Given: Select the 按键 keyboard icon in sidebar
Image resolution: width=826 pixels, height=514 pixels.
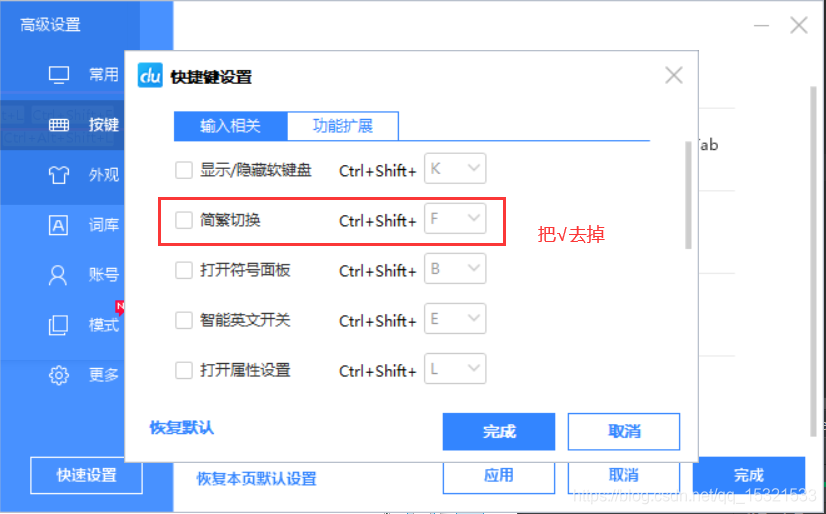Looking at the screenshot, I should [58, 125].
